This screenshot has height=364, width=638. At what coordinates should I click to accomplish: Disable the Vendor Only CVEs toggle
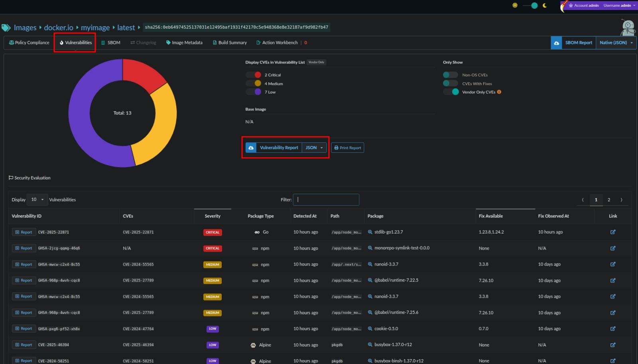click(x=451, y=92)
